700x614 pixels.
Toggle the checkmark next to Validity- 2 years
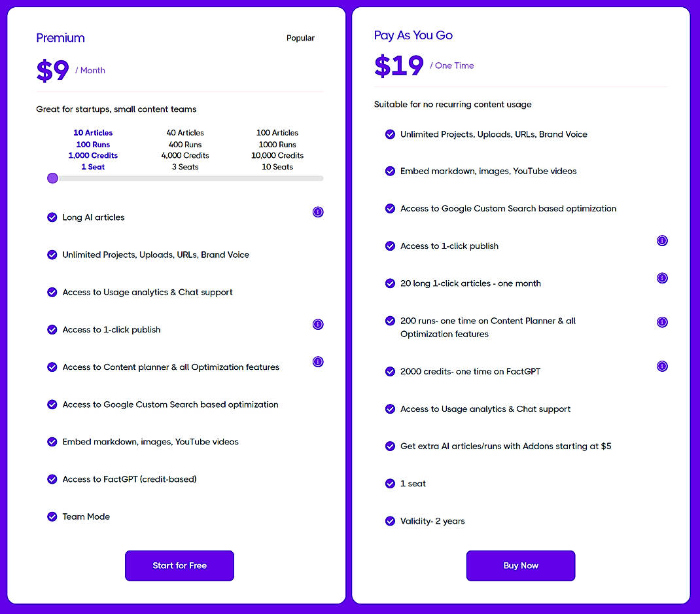[x=391, y=521]
